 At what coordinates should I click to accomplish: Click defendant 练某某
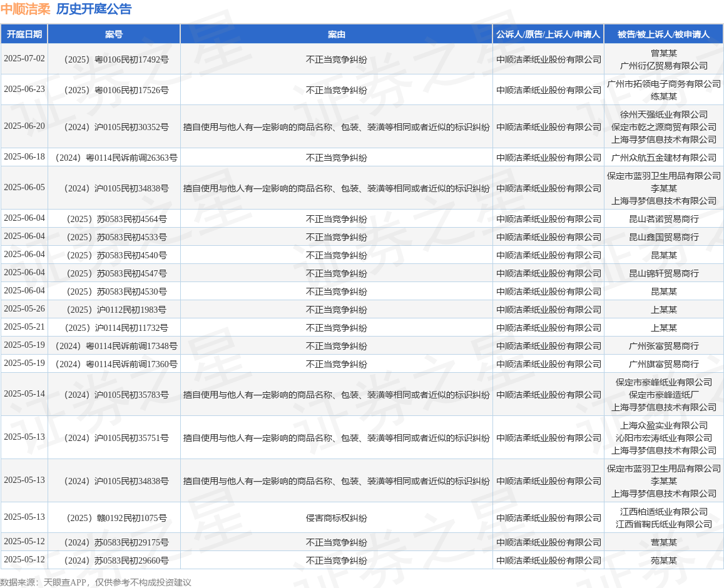pos(663,96)
